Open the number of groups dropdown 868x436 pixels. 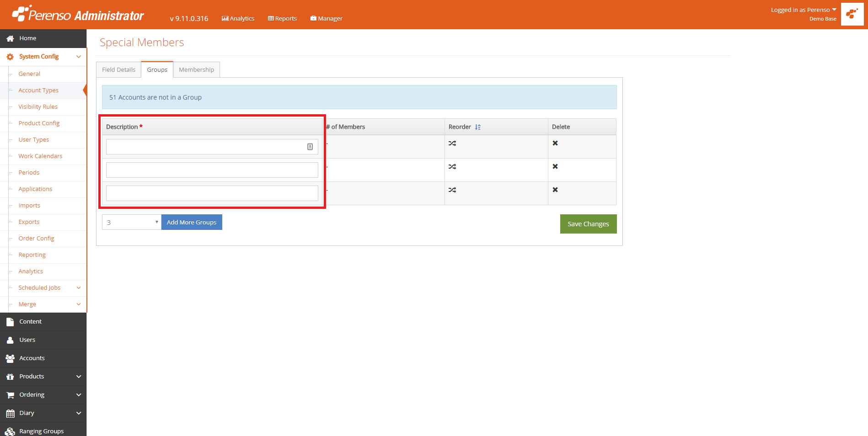tap(132, 222)
